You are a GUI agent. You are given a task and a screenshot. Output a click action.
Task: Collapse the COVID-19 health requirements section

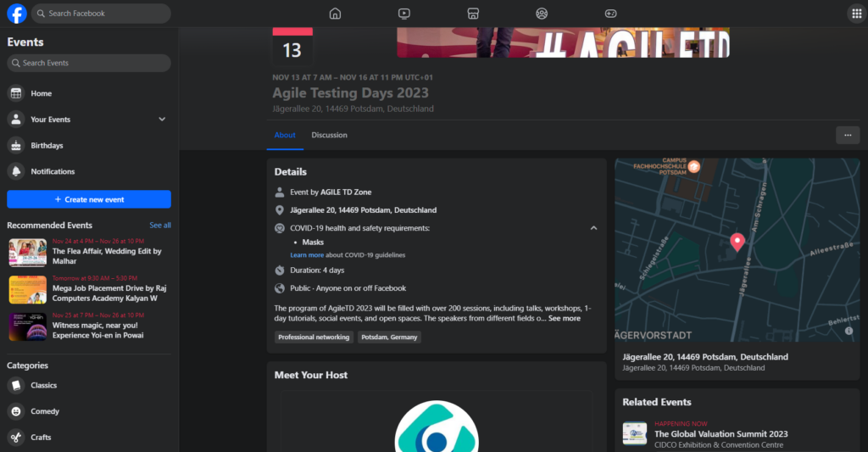point(593,228)
